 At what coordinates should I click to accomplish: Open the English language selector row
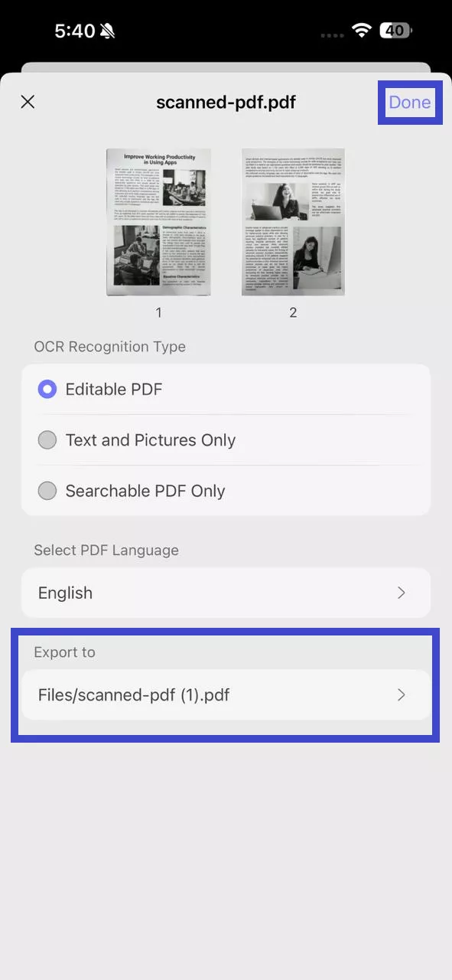[x=226, y=593]
